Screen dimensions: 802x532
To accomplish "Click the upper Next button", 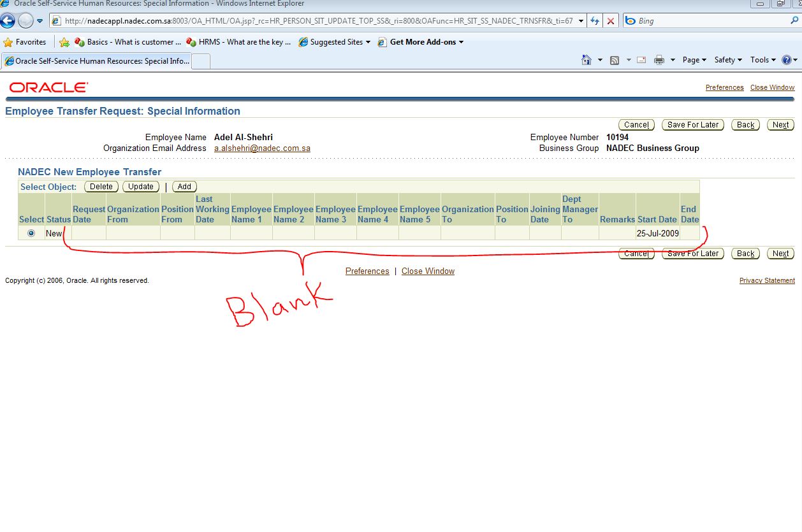I will click(781, 125).
